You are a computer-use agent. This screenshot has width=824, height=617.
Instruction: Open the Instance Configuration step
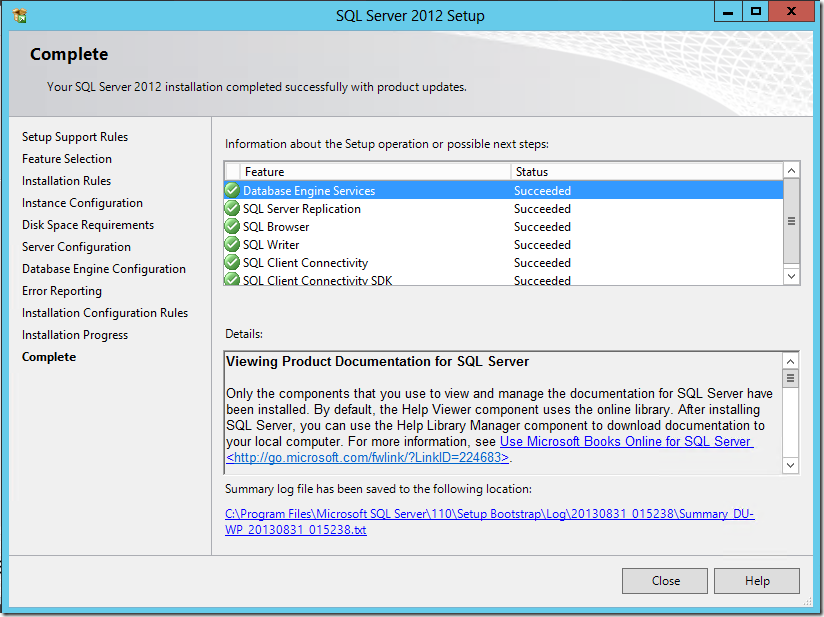point(82,203)
